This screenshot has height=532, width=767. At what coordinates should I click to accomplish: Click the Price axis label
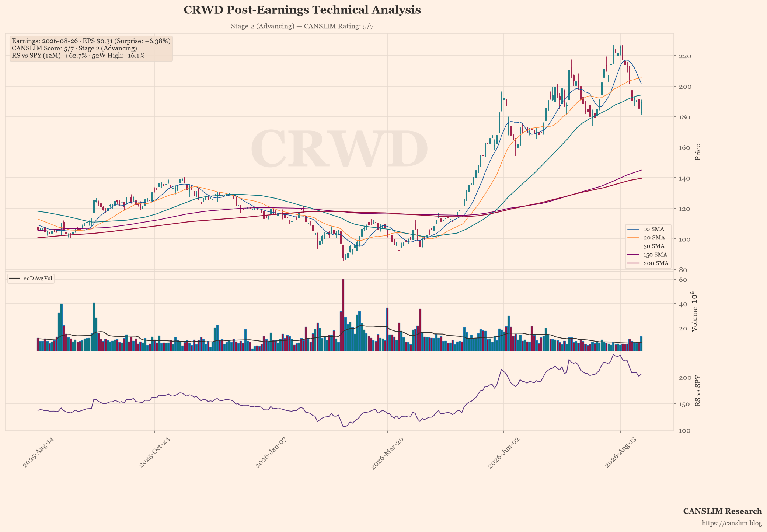(697, 152)
